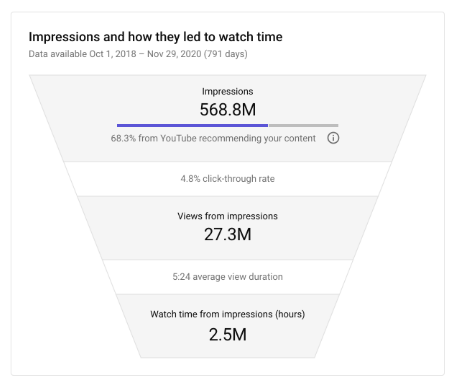Viewport: 457px width, 385px height.
Task: Click the Data available date range text
Action: [138, 54]
